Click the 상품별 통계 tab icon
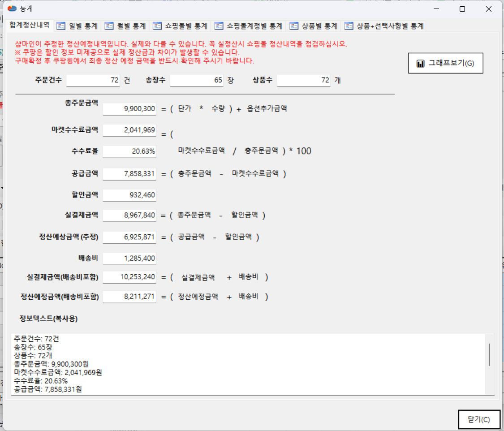Image resolution: width=504 pixels, height=431 pixels. 294,26
